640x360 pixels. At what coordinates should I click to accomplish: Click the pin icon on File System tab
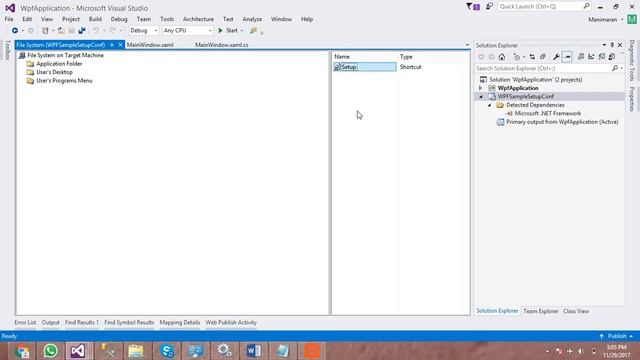(112, 45)
